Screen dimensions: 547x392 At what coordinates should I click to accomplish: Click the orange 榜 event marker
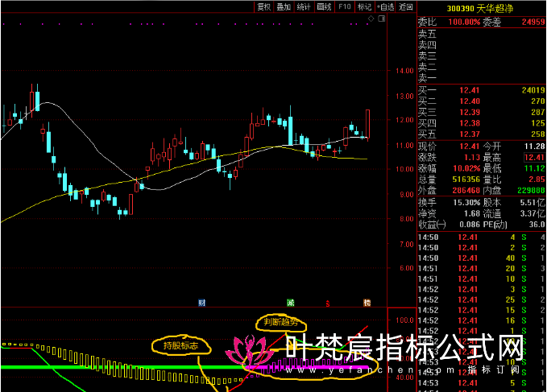pos(367,303)
